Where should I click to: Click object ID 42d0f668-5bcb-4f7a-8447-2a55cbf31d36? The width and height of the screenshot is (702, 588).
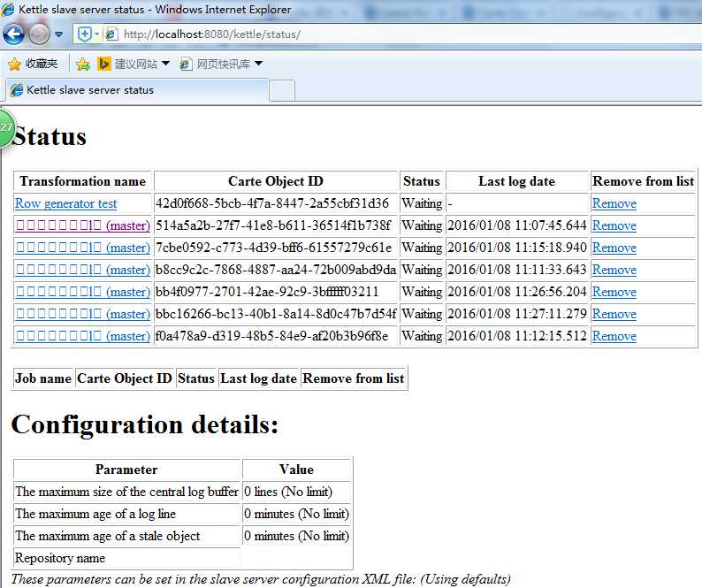pyautogui.click(x=272, y=203)
